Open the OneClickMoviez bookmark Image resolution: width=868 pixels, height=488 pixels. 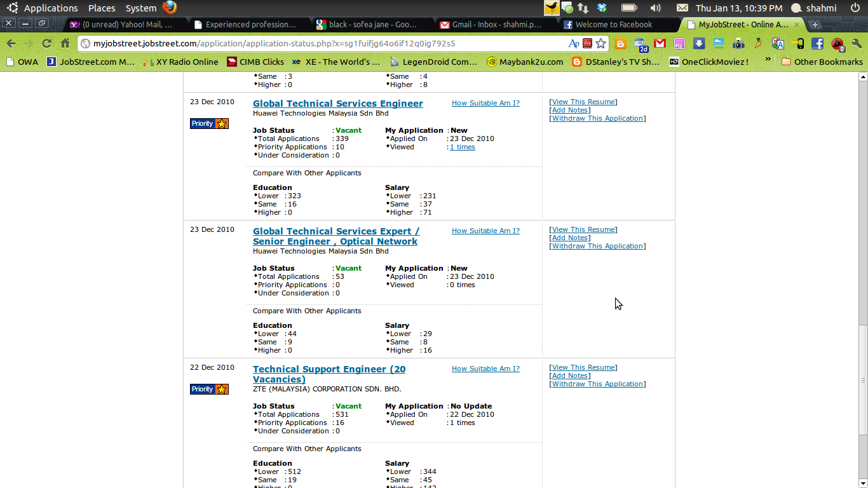click(x=709, y=62)
